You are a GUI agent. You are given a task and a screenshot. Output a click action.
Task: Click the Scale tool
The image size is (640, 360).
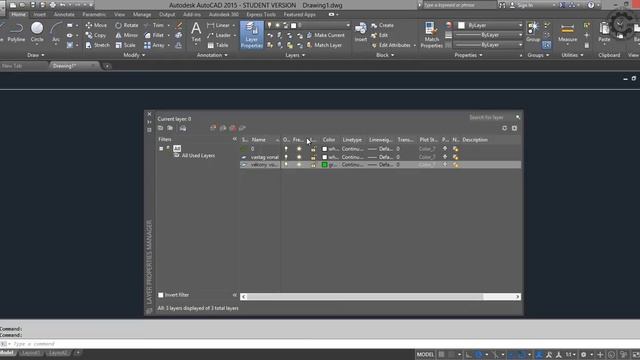coord(125,45)
